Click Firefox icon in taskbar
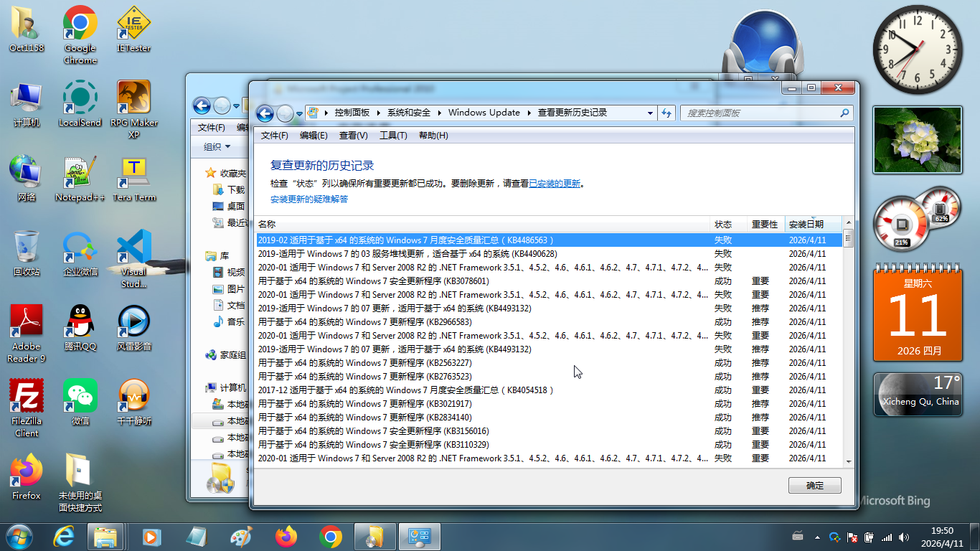The height and width of the screenshot is (551, 980). (286, 537)
